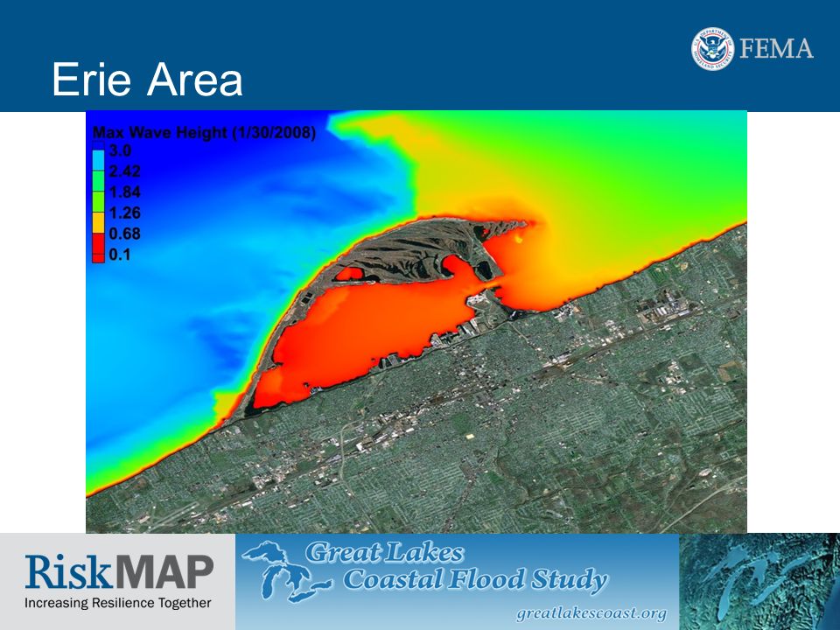Click the 'Max Wave Height (1/30/2008)' legend title

(204, 132)
